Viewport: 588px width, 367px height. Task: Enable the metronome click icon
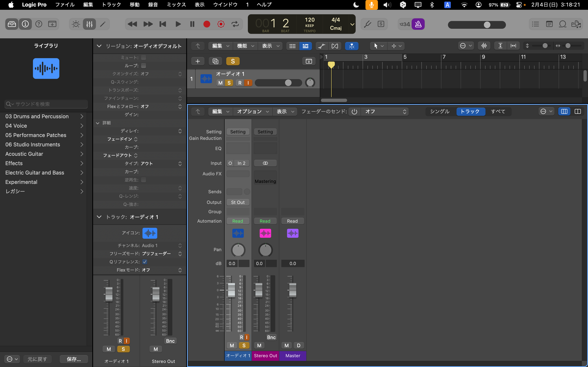pyautogui.click(x=418, y=24)
